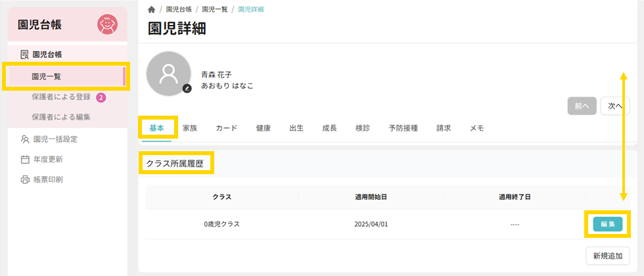Open 保護者による登録 sidebar item
Screen dimensions: 644x276
coord(61,97)
